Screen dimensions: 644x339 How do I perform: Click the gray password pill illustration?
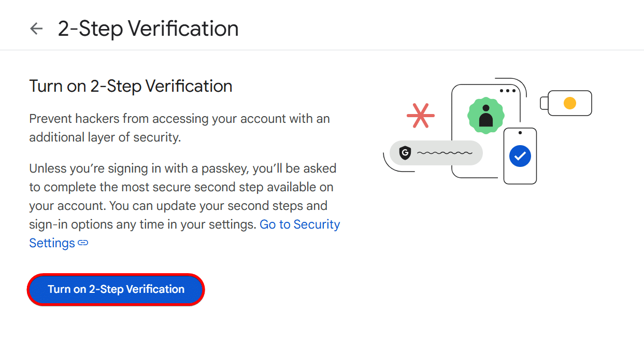435,153
